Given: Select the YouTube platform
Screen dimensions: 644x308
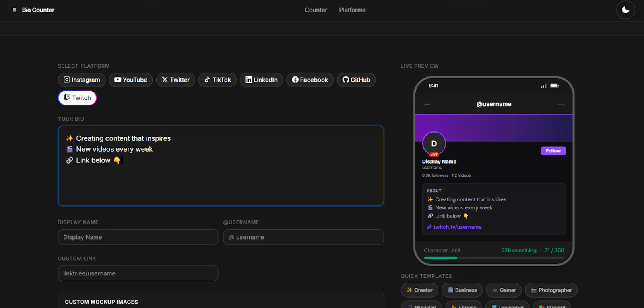Looking at the screenshot, I should pyautogui.click(x=131, y=80).
